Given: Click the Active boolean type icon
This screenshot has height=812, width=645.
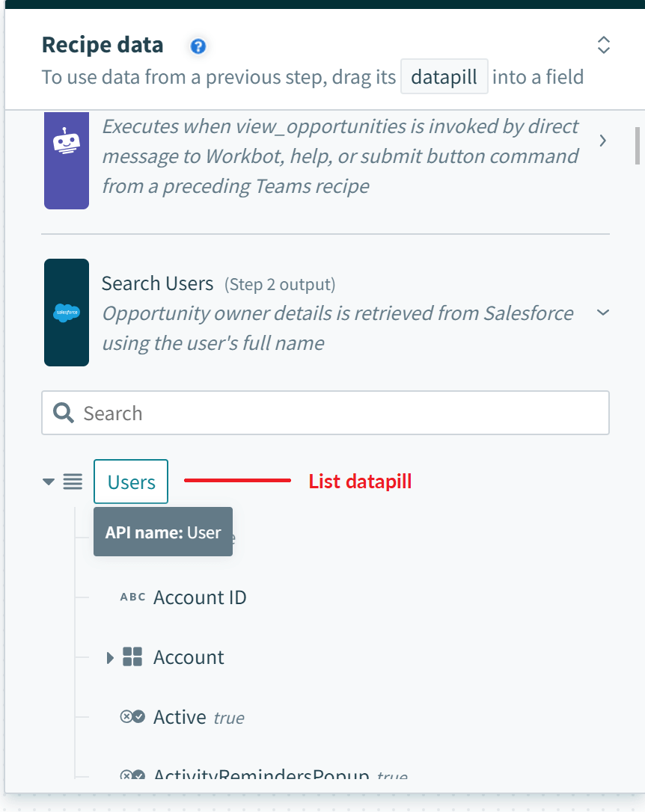Looking at the screenshot, I should tap(132, 717).
